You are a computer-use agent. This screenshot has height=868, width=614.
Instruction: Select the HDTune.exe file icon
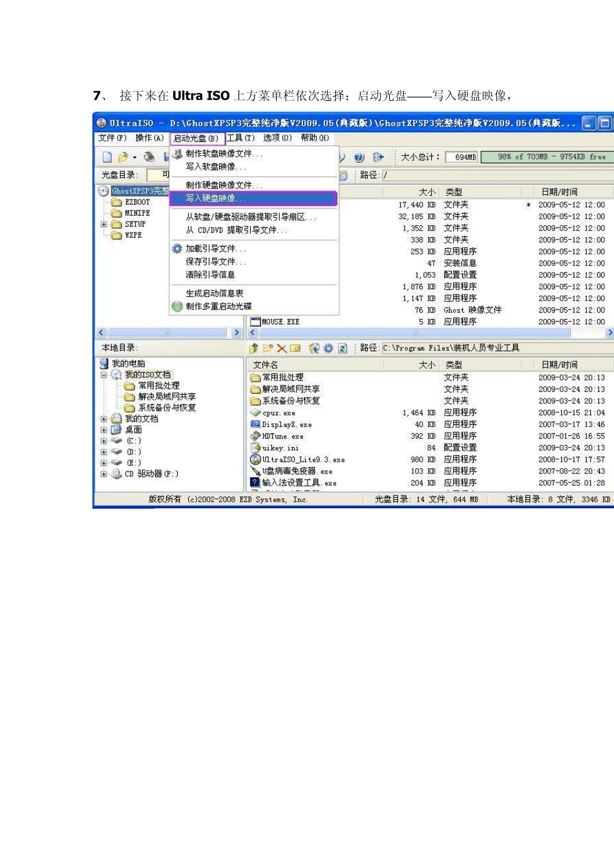255,436
